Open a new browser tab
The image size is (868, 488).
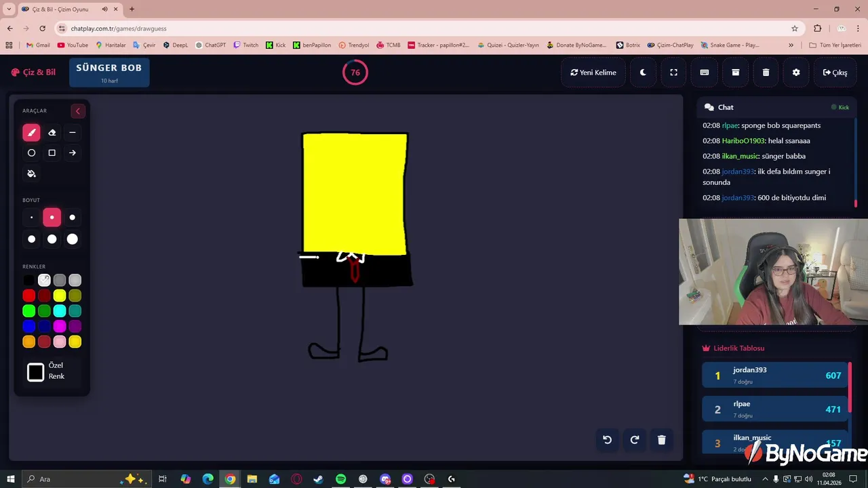tap(132, 9)
